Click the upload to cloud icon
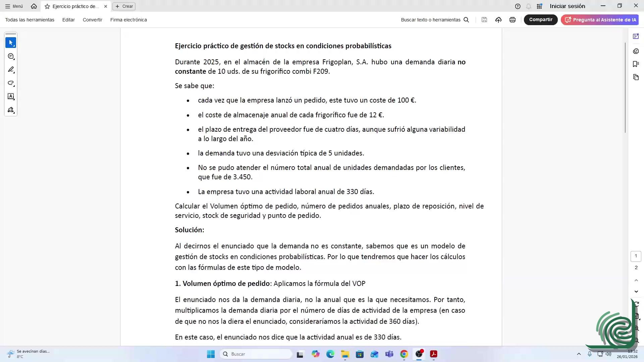 point(498,20)
